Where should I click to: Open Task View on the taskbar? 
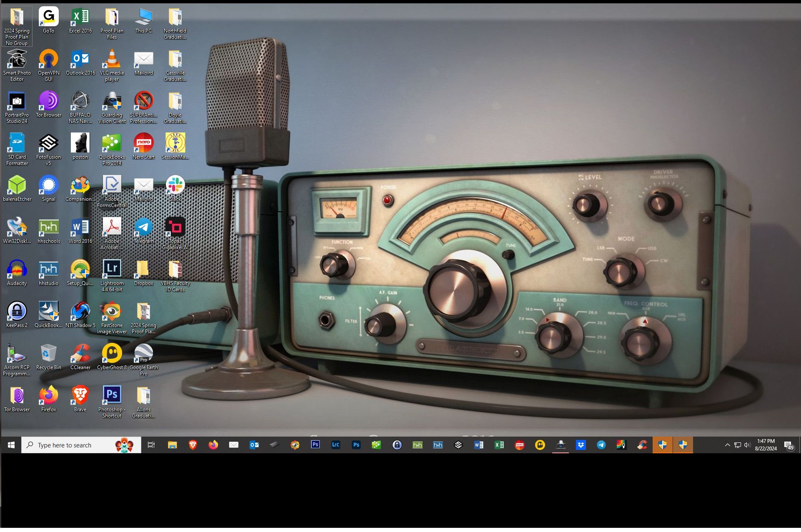(151, 445)
